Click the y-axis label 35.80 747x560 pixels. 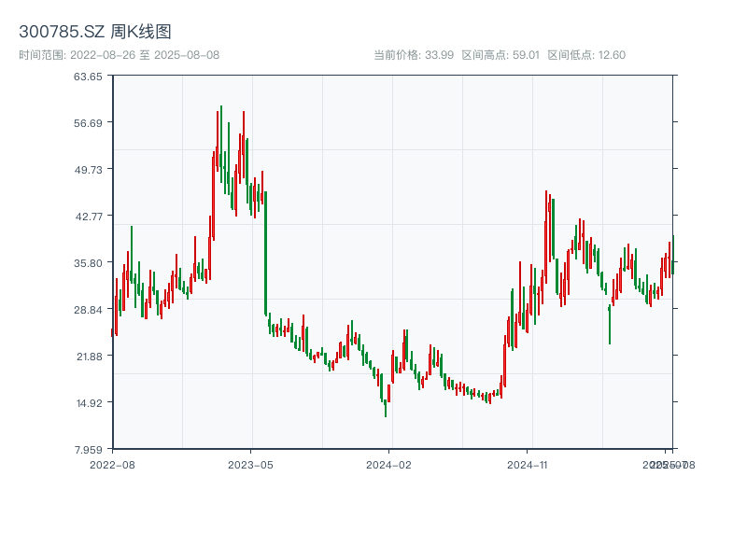(88, 263)
